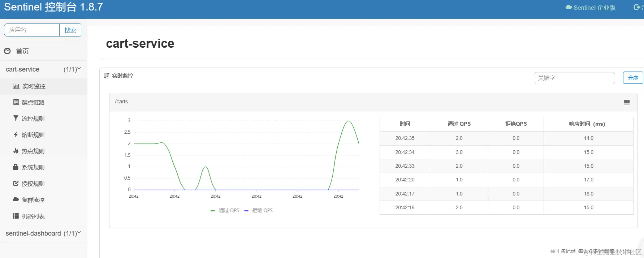Click the 升序 sort button
This screenshot has height=258, width=644.
(633, 78)
